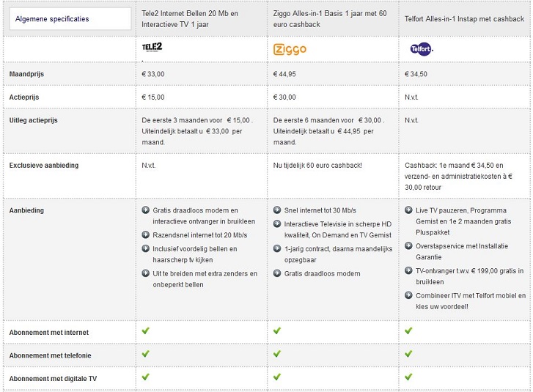Screen dimensions: 533x392
Task: Click arrow bullet beside 'Razendsnel internet tot 20 Mb/s'
Action: (x=145, y=234)
